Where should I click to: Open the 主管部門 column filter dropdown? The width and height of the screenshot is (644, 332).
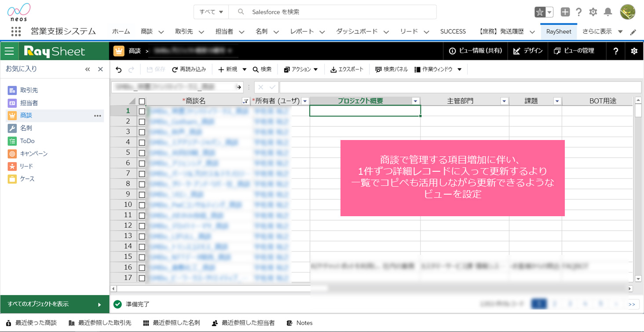tap(504, 101)
